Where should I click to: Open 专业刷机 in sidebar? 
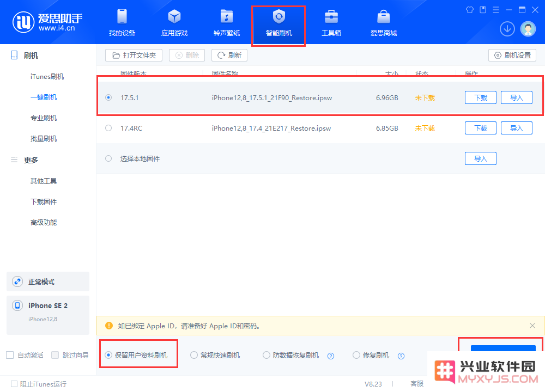click(44, 118)
